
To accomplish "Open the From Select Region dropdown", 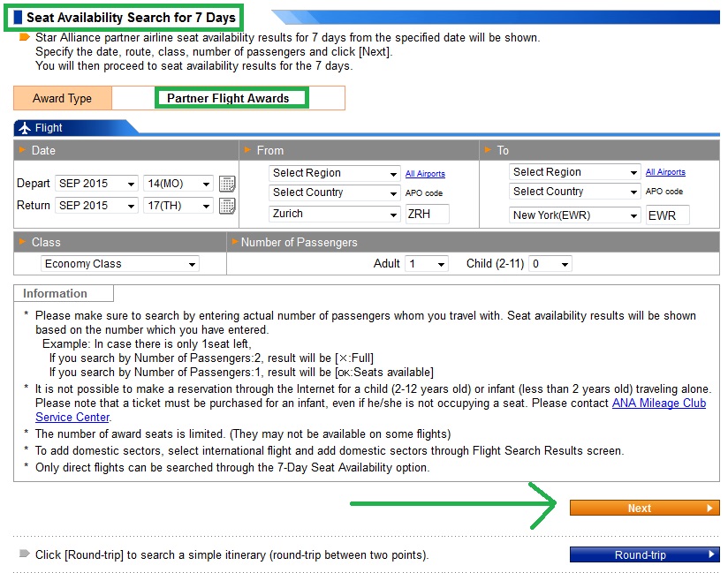I will (334, 173).
